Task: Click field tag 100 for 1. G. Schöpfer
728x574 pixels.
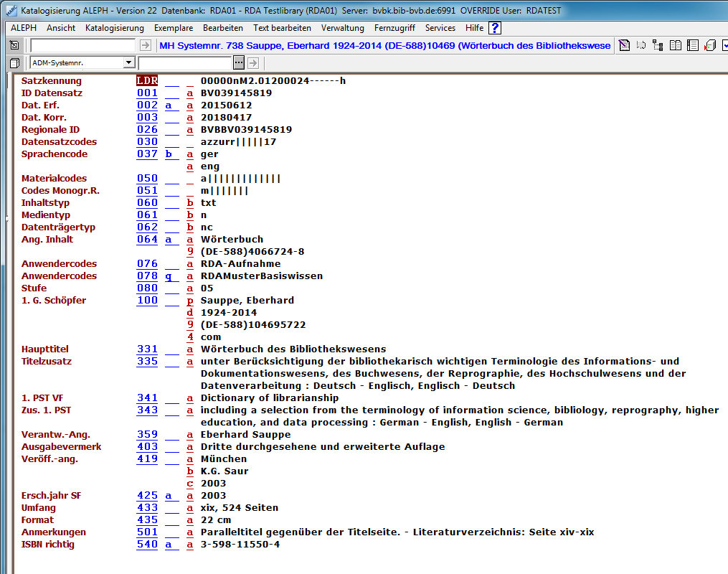Action: tap(147, 300)
